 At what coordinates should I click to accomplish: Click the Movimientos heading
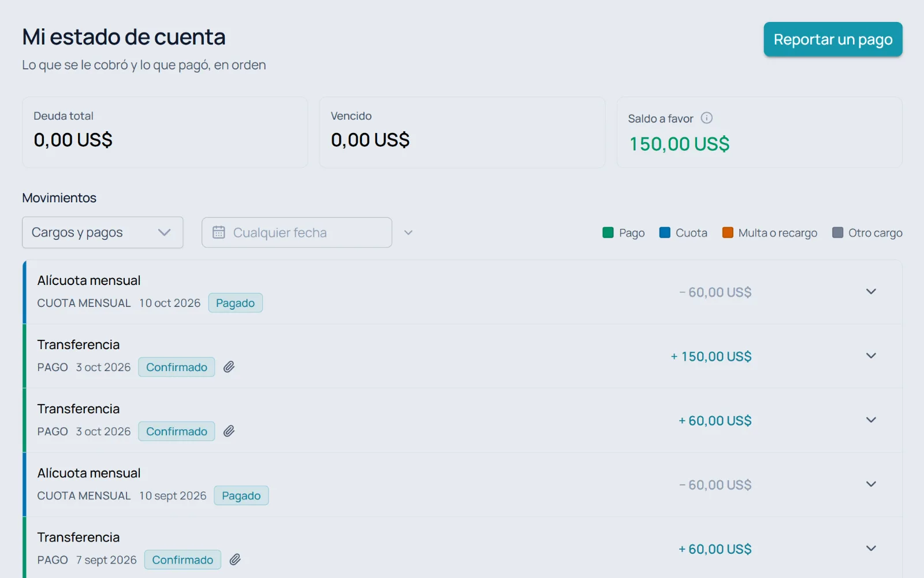click(59, 198)
